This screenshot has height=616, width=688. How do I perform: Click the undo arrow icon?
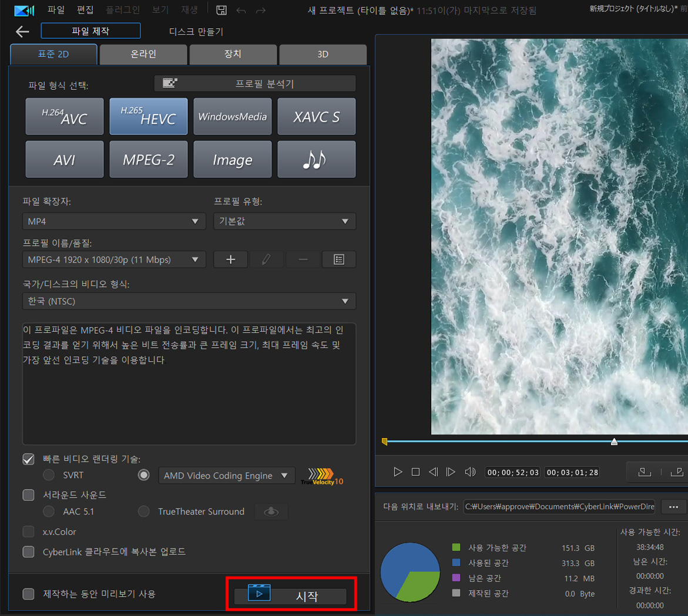tap(241, 10)
